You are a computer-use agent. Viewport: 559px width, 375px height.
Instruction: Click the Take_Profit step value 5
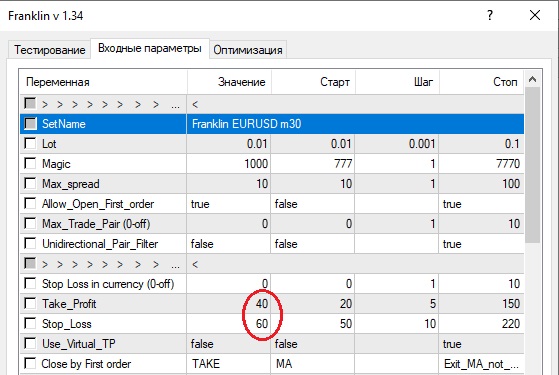(x=397, y=304)
